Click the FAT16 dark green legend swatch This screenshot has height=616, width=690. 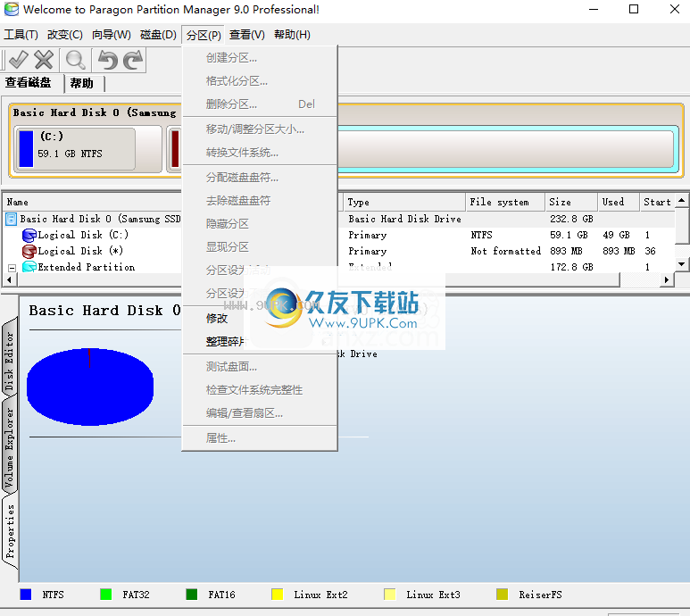[x=191, y=595]
